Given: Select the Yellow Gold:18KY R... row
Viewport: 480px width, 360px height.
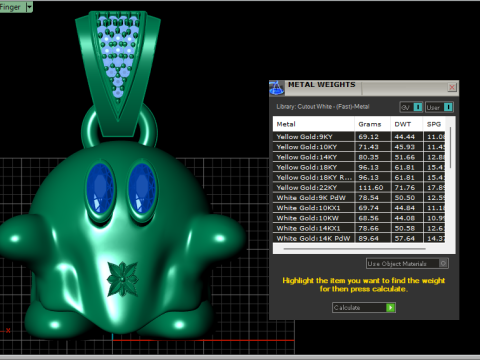Looking at the screenshot, I should tap(359, 177).
